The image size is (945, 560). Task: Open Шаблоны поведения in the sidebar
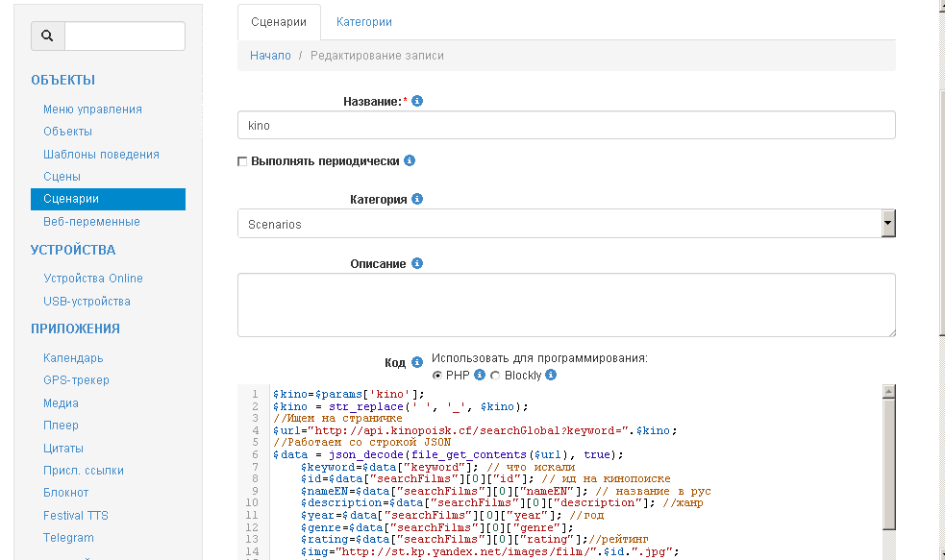coord(101,155)
